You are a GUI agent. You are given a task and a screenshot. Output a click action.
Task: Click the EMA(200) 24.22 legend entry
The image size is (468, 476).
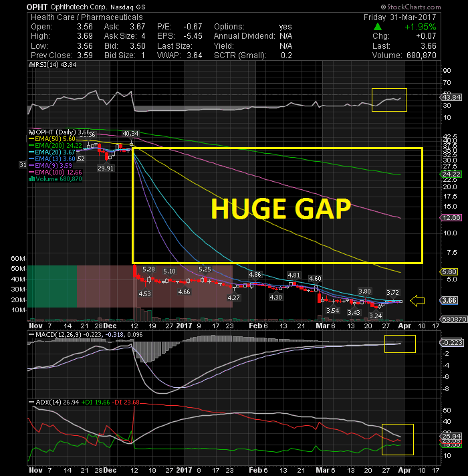tap(55, 146)
